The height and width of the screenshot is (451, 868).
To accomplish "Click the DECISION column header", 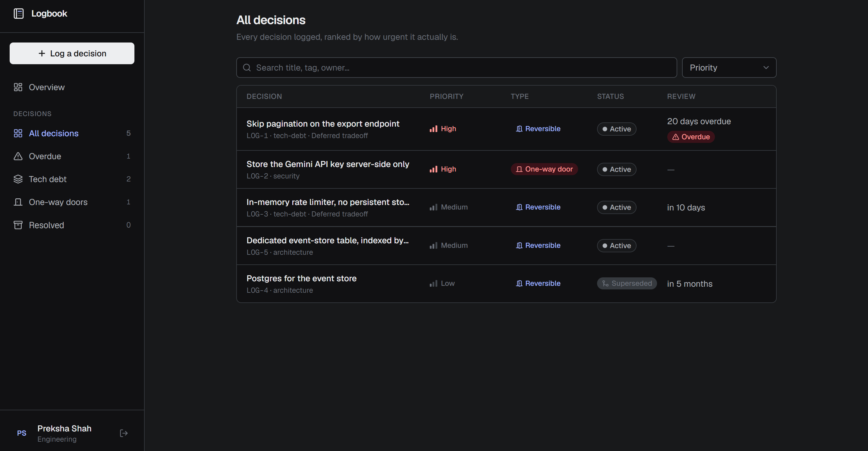I will click(264, 96).
